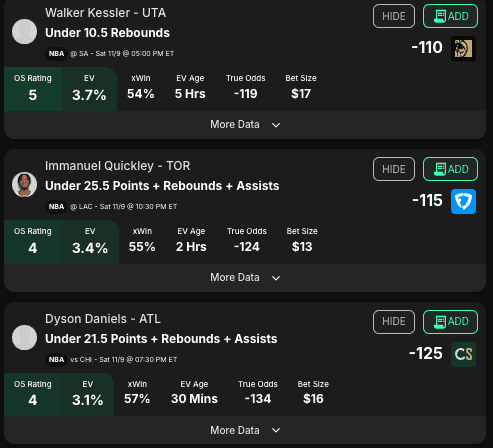Click the BetMGM lion sportsbook logo
The width and height of the screenshot is (493, 448).
click(x=463, y=48)
